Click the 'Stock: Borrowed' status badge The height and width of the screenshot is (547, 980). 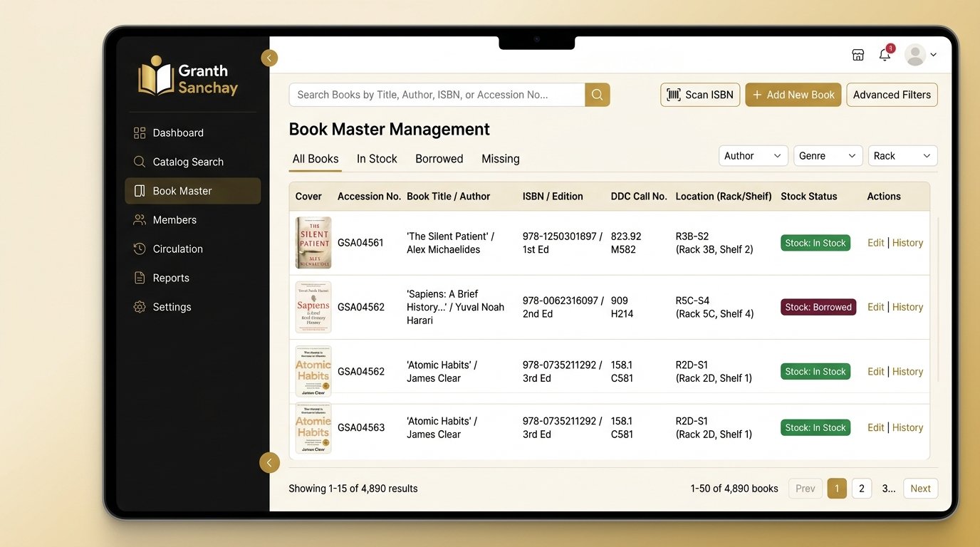pyautogui.click(x=818, y=307)
